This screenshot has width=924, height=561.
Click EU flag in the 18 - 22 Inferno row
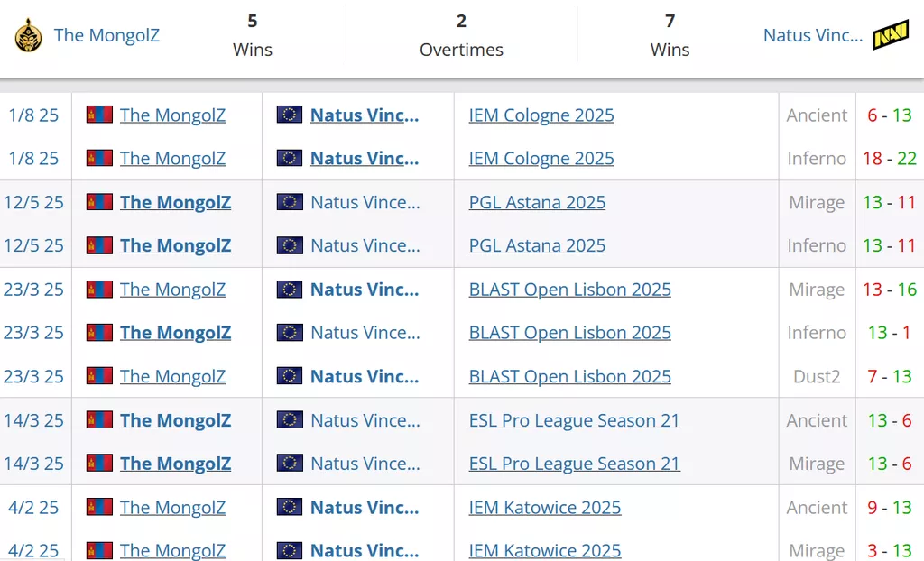(x=290, y=158)
